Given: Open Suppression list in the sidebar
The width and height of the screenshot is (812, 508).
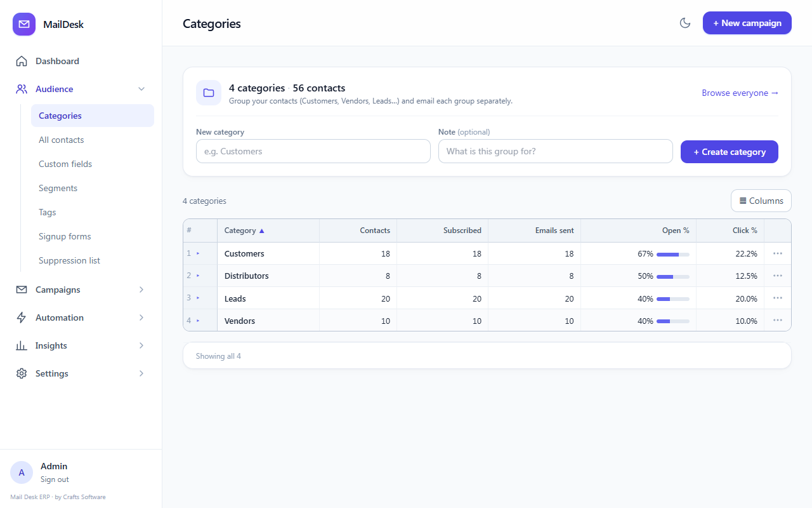Looking at the screenshot, I should tap(93, 260).
